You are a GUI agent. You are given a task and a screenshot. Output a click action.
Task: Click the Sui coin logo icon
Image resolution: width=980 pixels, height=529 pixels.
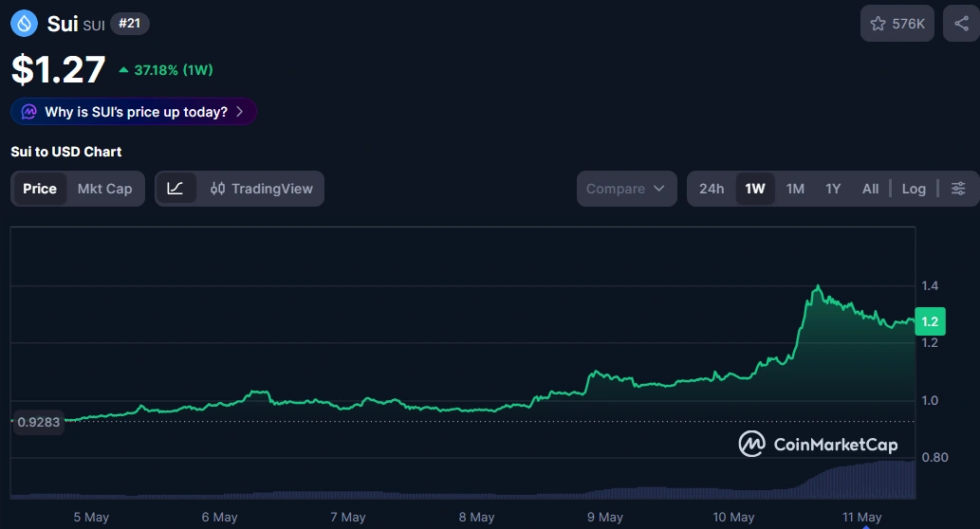pyautogui.click(x=24, y=24)
